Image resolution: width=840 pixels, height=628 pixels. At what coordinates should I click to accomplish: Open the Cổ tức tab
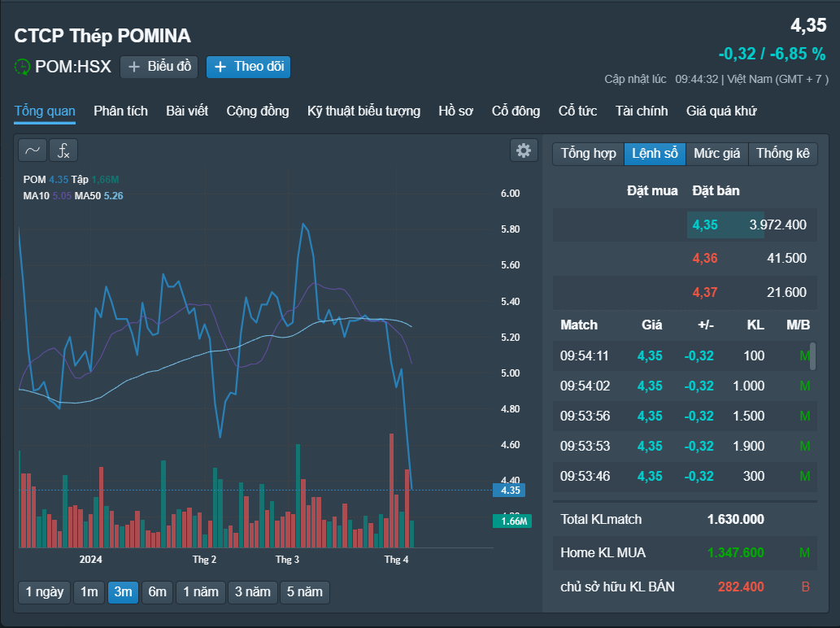pos(577,111)
